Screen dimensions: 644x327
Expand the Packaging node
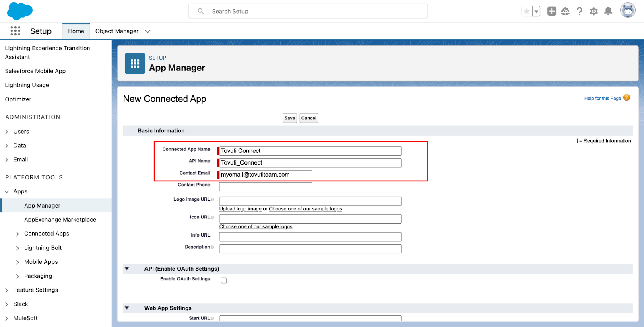pyautogui.click(x=17, y=276)
